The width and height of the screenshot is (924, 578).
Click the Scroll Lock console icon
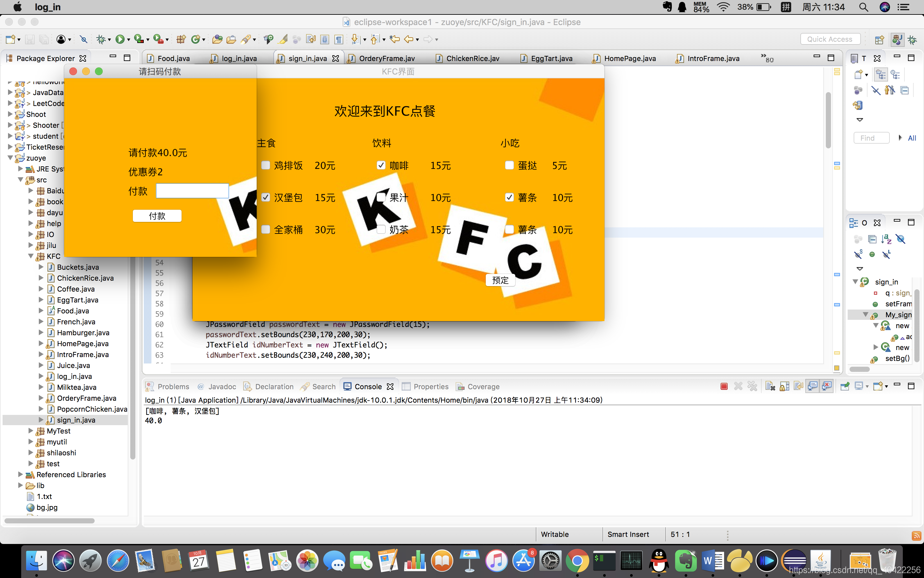coord(784,387)
